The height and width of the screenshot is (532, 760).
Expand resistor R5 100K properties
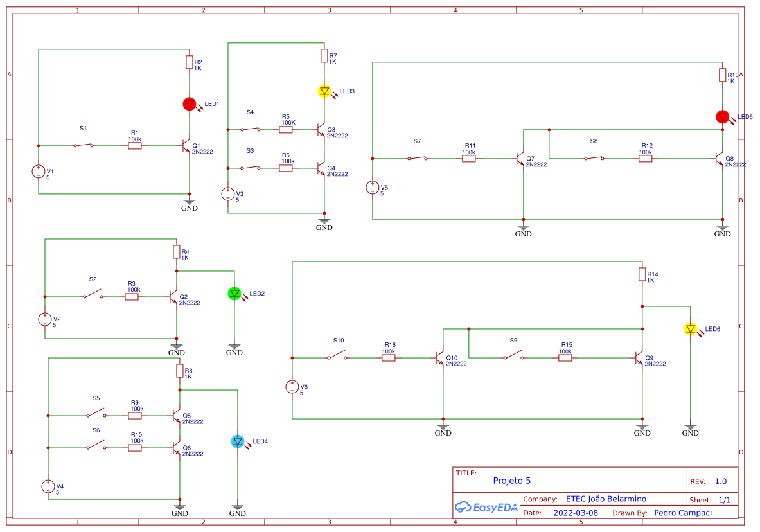coord(285,129)
